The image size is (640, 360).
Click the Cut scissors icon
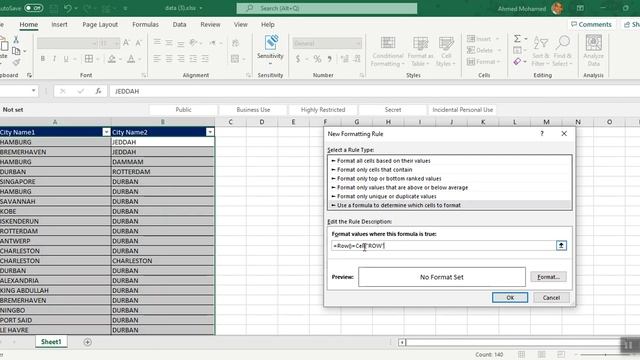tap(16, 40)
